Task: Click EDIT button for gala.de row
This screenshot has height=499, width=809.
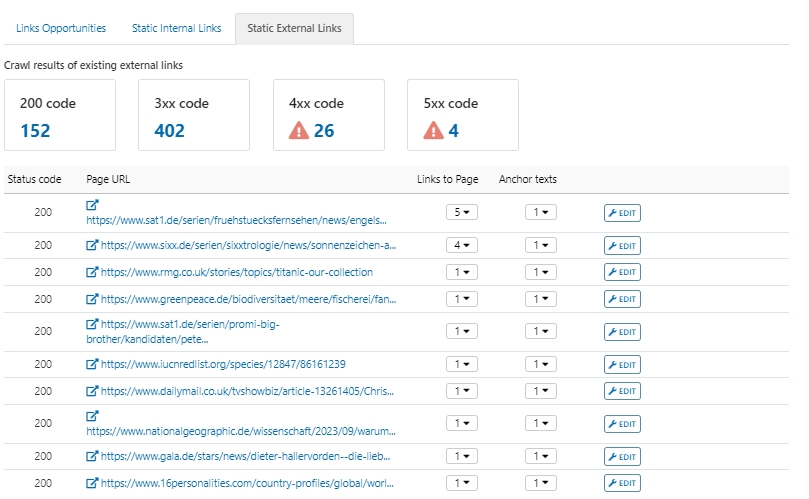Action: [x=622, y=456]
